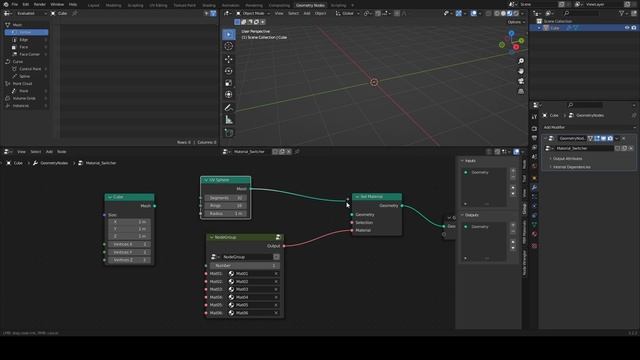
Task: Select the Rotate tool
Action: pos(229,71)
